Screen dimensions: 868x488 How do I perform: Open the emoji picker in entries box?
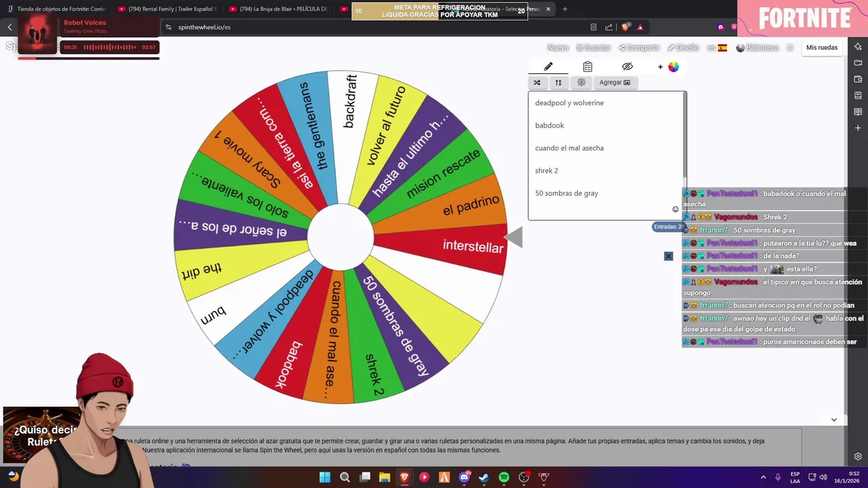click(x=675, y=209)
